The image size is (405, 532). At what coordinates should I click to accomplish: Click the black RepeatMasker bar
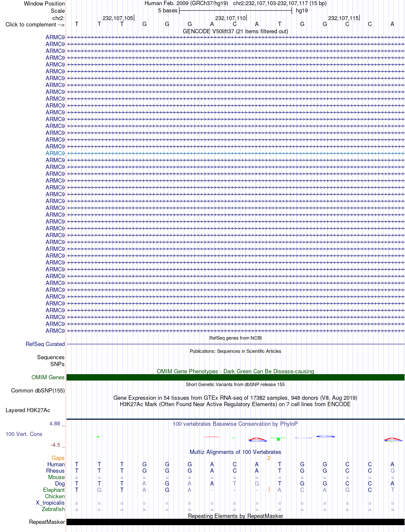tap(235, 522)
